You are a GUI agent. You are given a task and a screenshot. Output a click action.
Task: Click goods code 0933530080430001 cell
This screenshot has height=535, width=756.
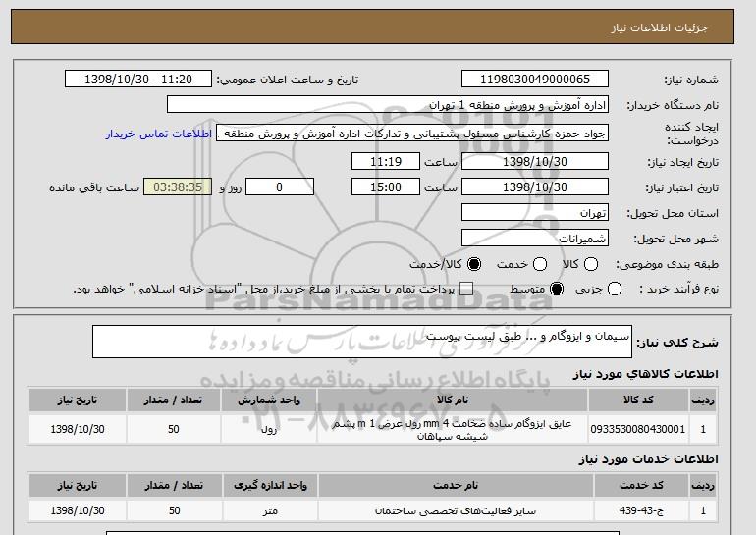tap(637, 429)
